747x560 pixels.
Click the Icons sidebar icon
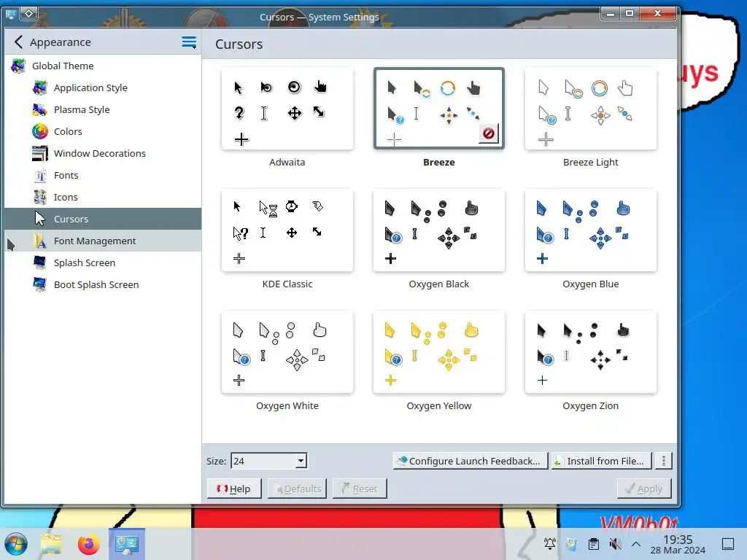click(x=40, y=197)
